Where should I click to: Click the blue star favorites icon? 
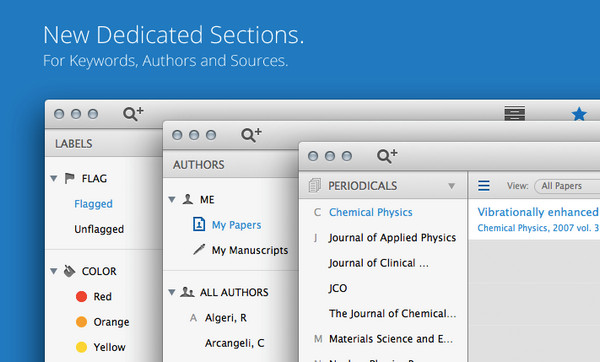pyautogui.click(x=579, y=114)
